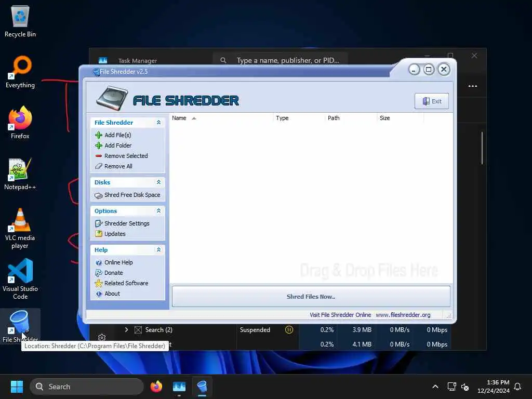This screenshot has width=532, height=399.
Task: Click the Online Help question icon
Action: 98,262
